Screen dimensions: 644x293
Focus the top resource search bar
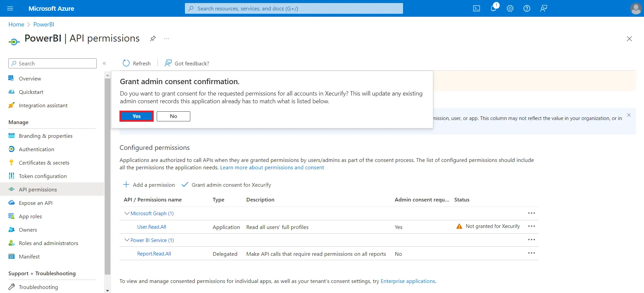294,8
